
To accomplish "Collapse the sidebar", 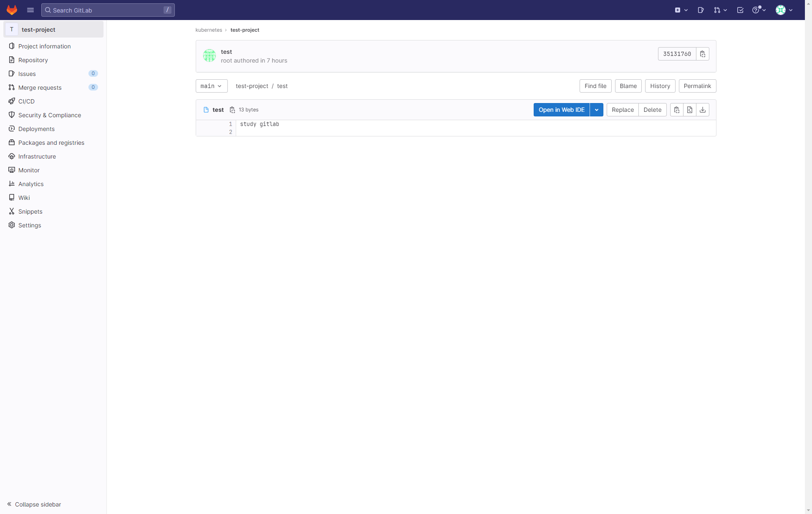I will tap(34, 504).
